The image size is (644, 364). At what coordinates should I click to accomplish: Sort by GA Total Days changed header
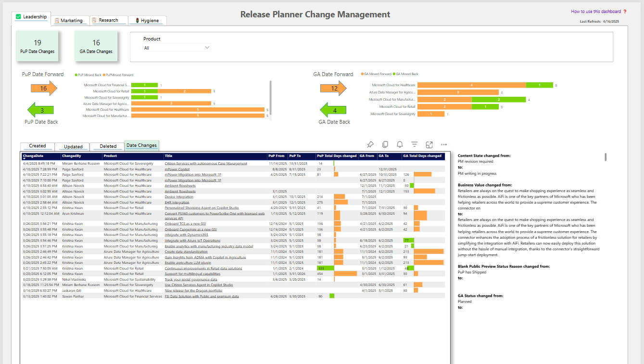[x=422, y=156]
